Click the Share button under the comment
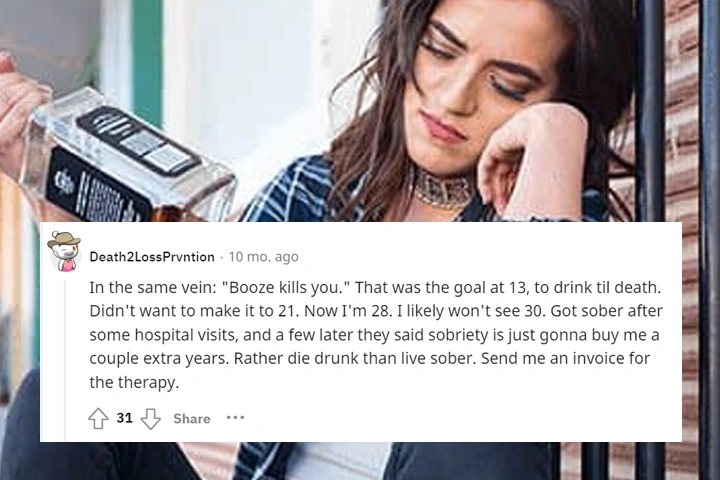This screenshot has height=480, width=720. (192, 418)
